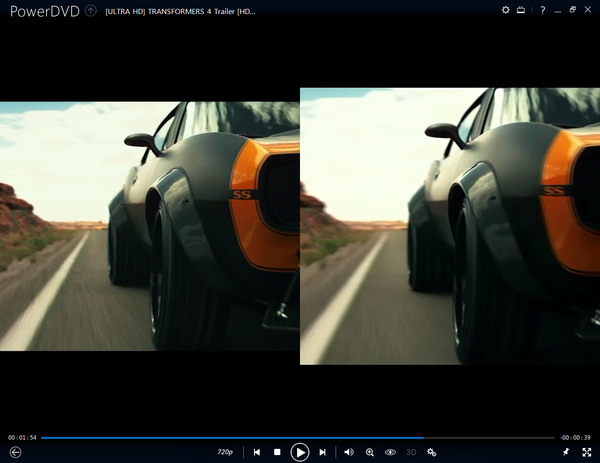Minimize the PowerDVD window
This screenshot has height=463, width=600.
[558, 11]
